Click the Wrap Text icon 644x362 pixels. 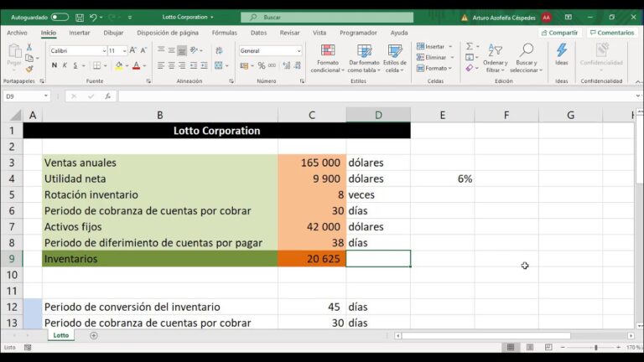[x=220, y=50]
